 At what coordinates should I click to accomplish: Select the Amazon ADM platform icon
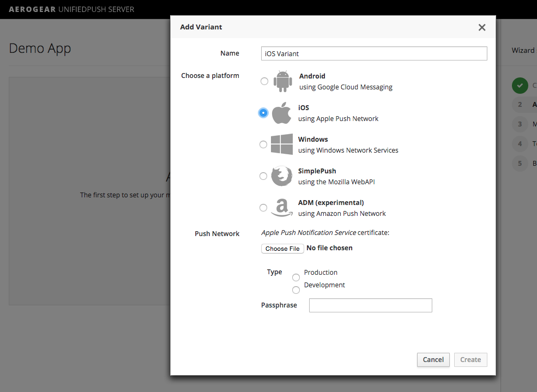tap(281, 207)
